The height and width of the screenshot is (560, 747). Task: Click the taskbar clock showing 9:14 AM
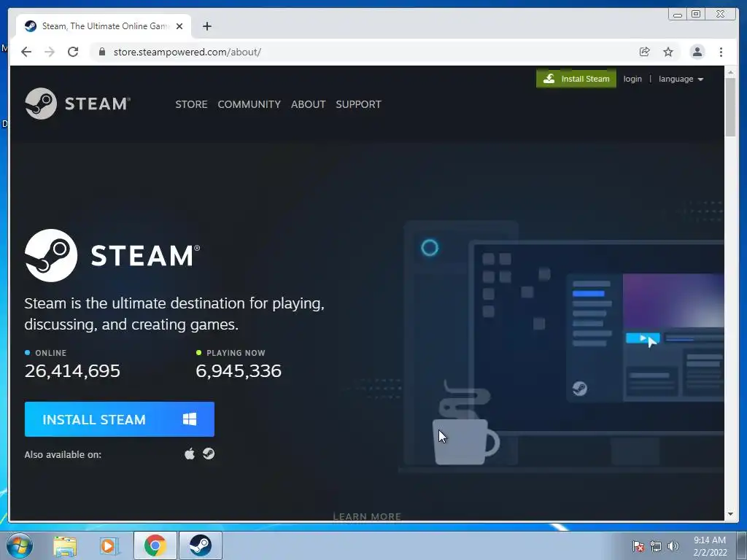pos(710,545)
